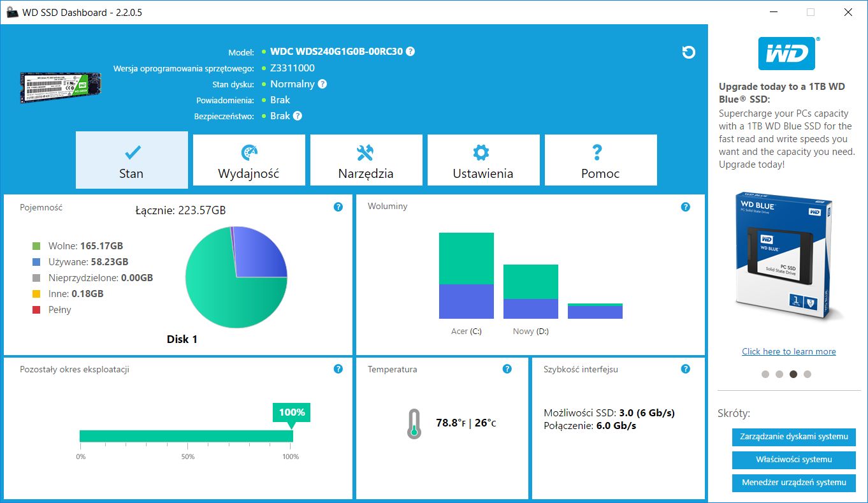This screenshot has height=503, width=868.
Task: Click the 100% life indicator tag
Action: [292, 412]
